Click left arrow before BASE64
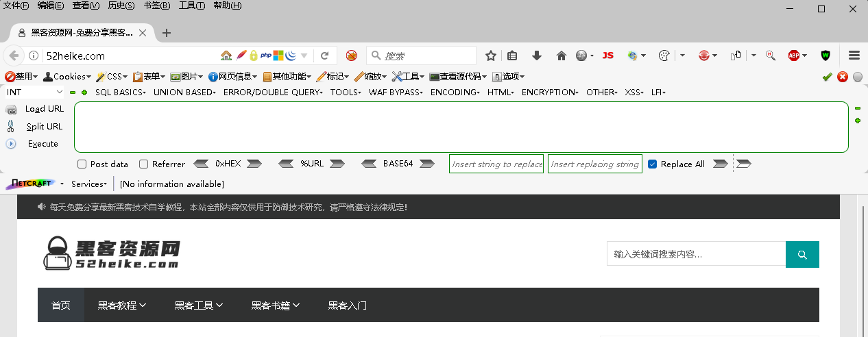Viewport: 868px width, 337px height. (x=370, y=164)
